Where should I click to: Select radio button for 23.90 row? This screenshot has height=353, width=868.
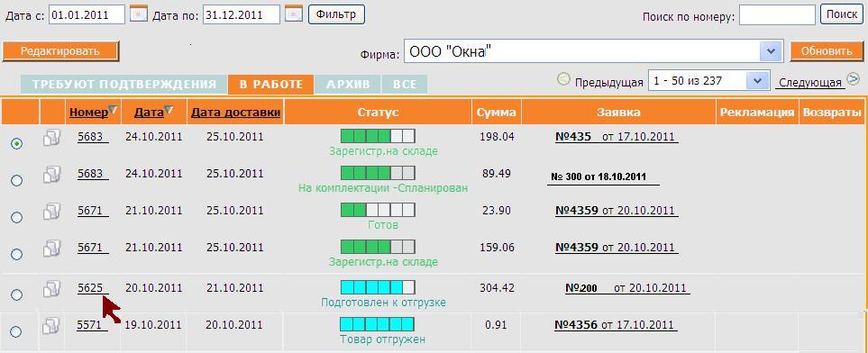point(17,217)
